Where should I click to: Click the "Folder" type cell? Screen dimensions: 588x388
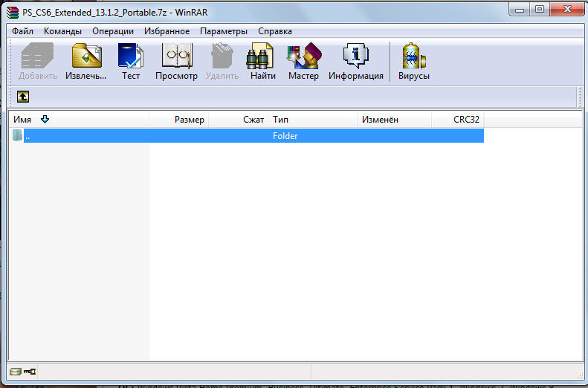(x=285, y=136)
